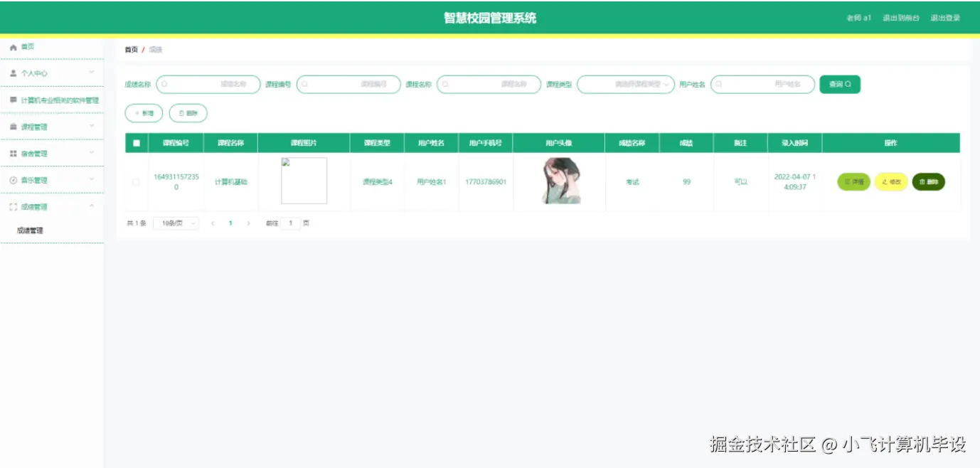Go to the next page arrow
The image size is (980, 468).
[x=248, y=223]
